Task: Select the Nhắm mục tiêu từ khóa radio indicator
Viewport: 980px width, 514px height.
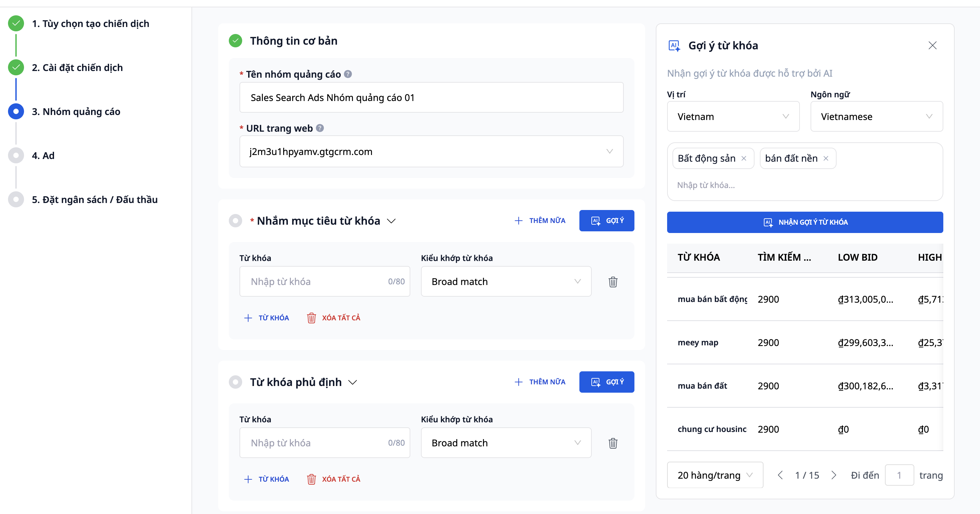Action: click(236, 221)
